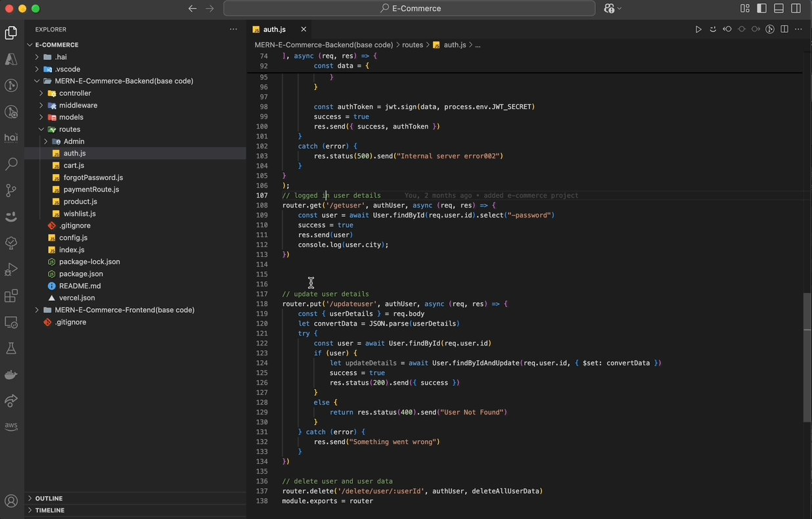
Task: Open the AWS toolkit view
Action: click(x=11, y=426)
